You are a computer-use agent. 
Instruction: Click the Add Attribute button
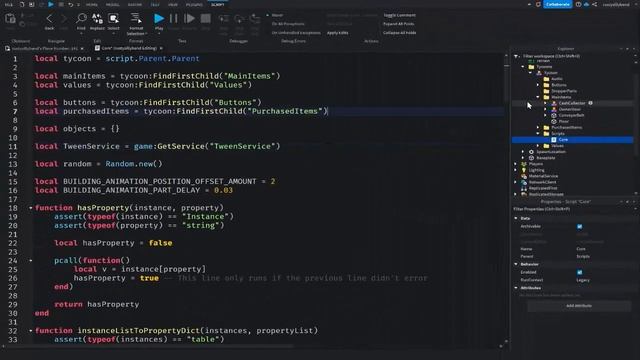pos(579,306)
